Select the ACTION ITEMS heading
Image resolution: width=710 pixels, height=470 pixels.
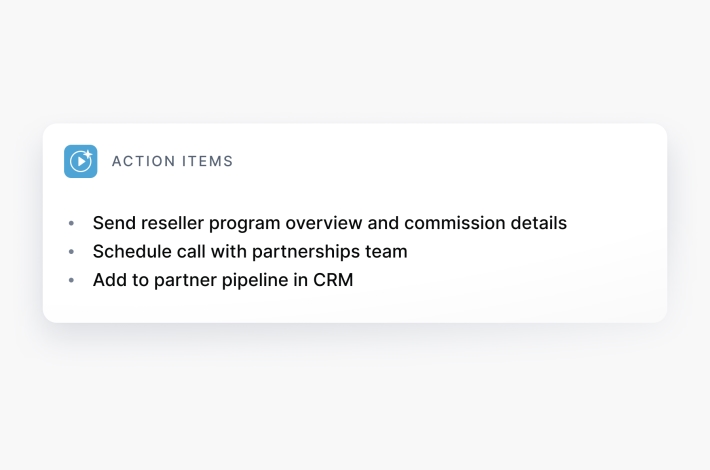pyautogui.click(x=172, y=161)
